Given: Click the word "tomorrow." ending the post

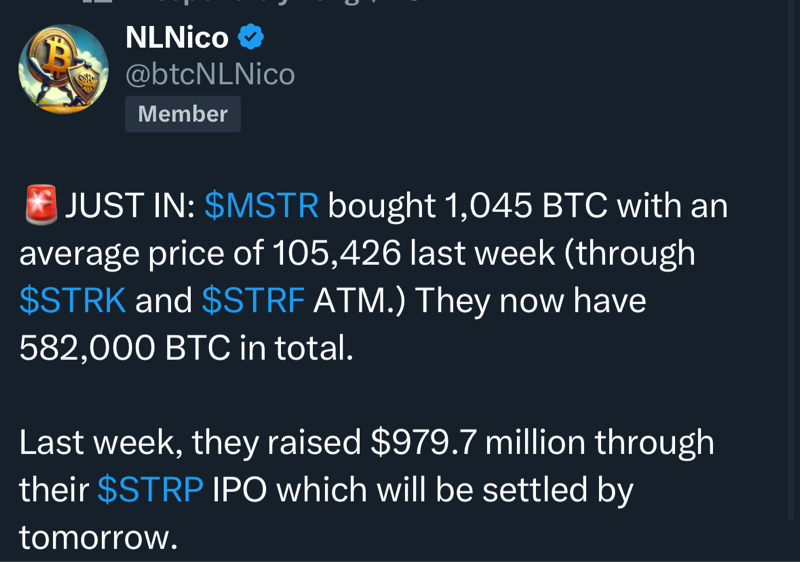Looking at the screenshot, I should coord(98,537).
